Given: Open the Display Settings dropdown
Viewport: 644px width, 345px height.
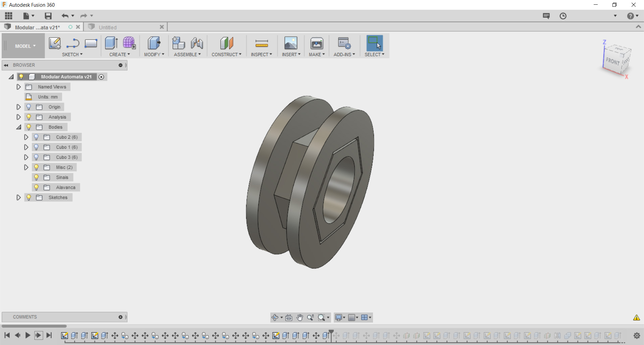Looking at the screenshot, I should [340, 318].
